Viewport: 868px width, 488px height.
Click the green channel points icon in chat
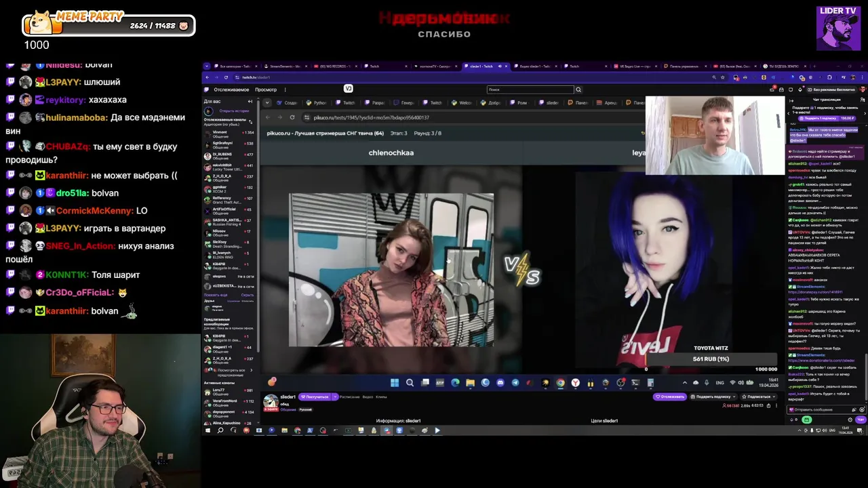[806, 420]
